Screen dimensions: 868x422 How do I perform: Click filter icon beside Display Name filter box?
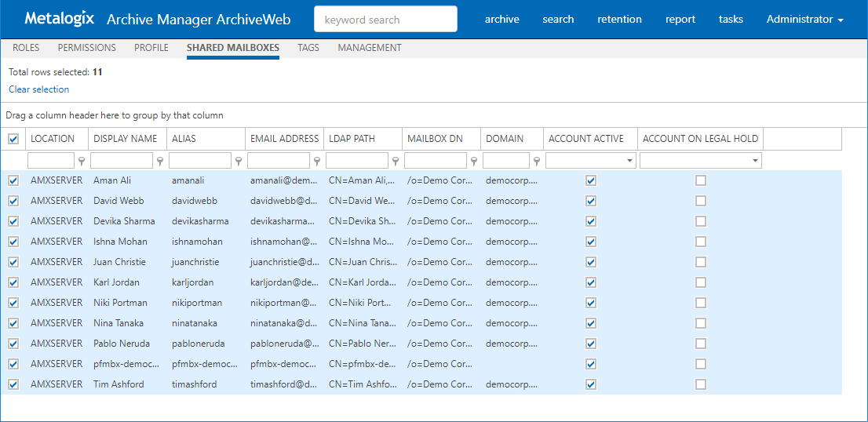[x=160, y=161]
